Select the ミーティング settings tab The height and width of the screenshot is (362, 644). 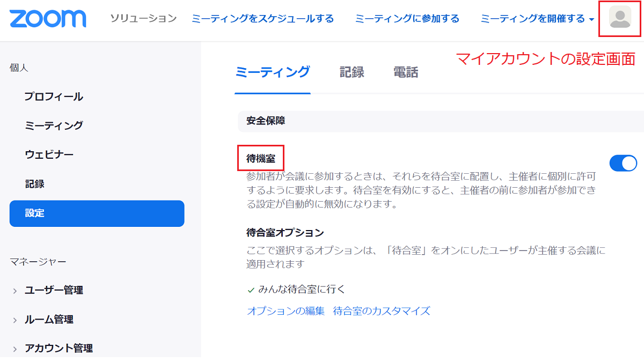click(x=272, y=72)
